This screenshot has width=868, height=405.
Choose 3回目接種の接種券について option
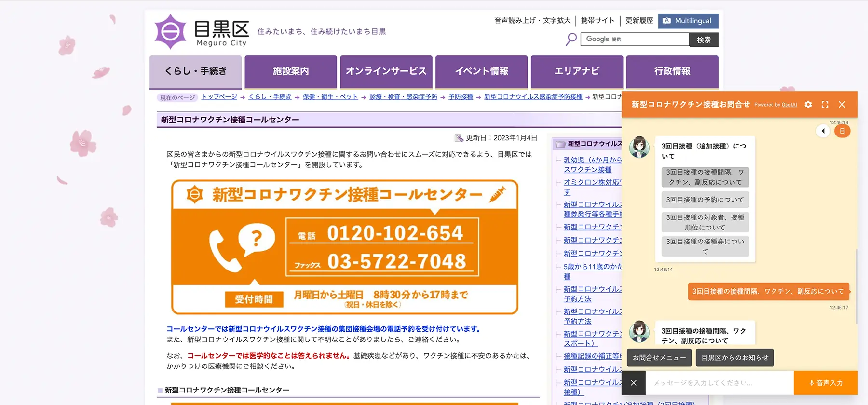(x=705, y=246)
